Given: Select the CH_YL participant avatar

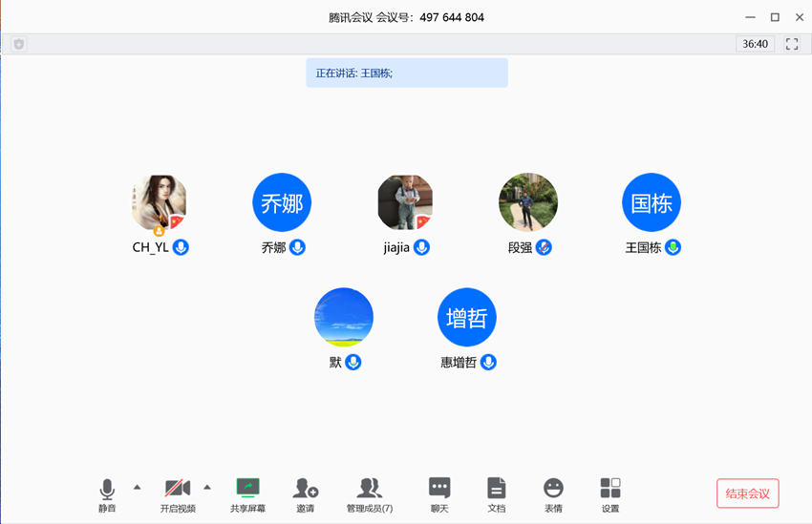Looking at the screenshot, I should [x=158, y=202].
